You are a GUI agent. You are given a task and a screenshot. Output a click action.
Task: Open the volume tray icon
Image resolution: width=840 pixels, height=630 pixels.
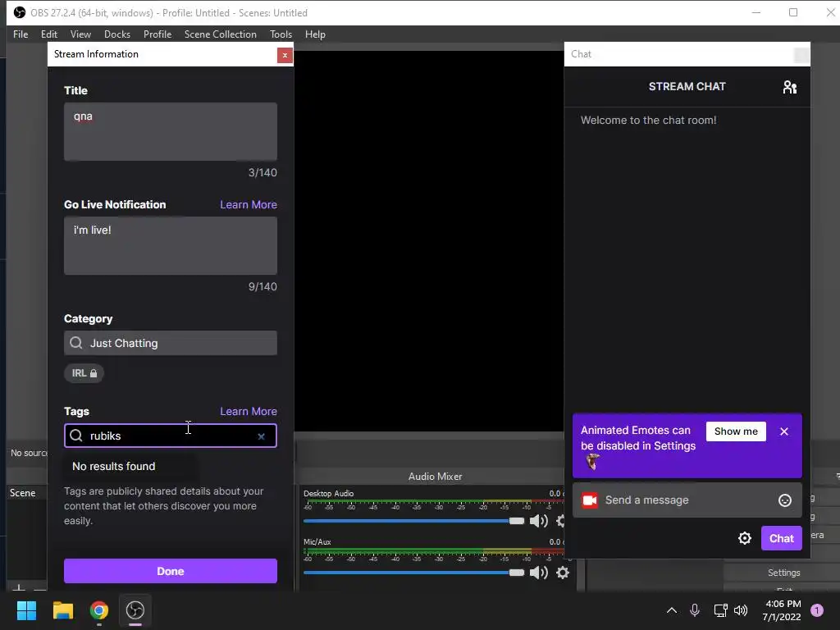(x=741, y=610)
